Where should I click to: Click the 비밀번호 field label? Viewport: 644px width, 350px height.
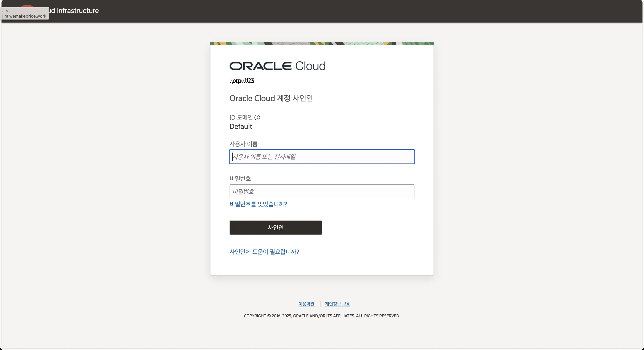[240, 178]
